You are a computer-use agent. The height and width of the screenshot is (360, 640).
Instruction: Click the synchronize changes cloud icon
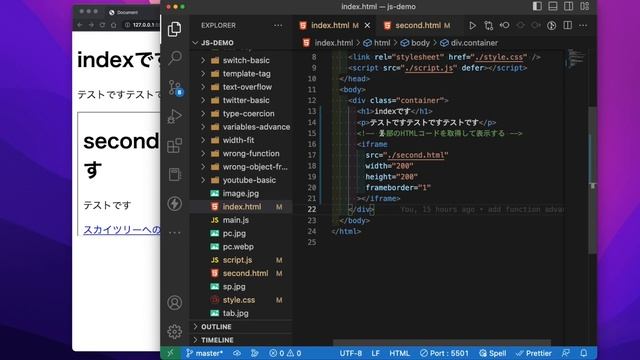pyautogui.click(x=237, y=353)
